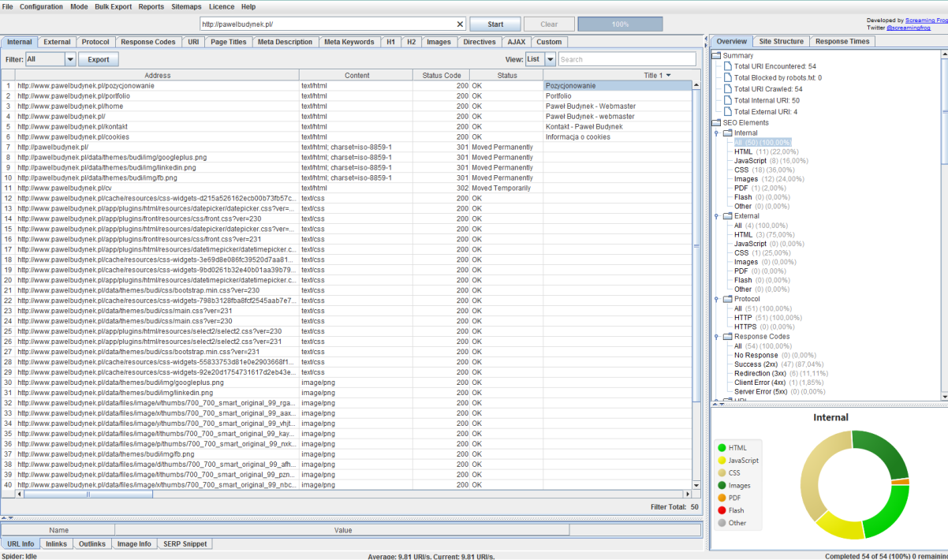Open the View dropdown showing List
Viewport: 948px width, 560px height.
tap(540, 59)
